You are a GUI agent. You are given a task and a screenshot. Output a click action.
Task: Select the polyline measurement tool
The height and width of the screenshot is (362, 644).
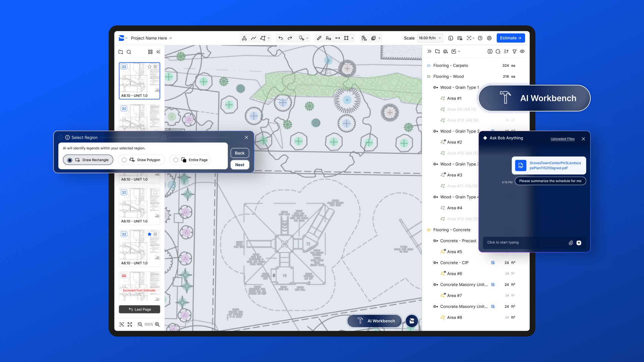(x=254, y=38)
